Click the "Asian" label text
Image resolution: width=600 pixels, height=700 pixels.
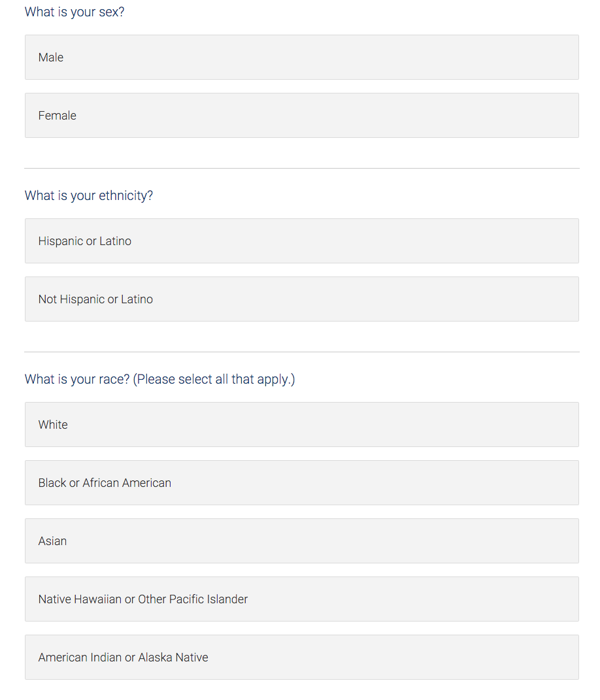[52, 541]
